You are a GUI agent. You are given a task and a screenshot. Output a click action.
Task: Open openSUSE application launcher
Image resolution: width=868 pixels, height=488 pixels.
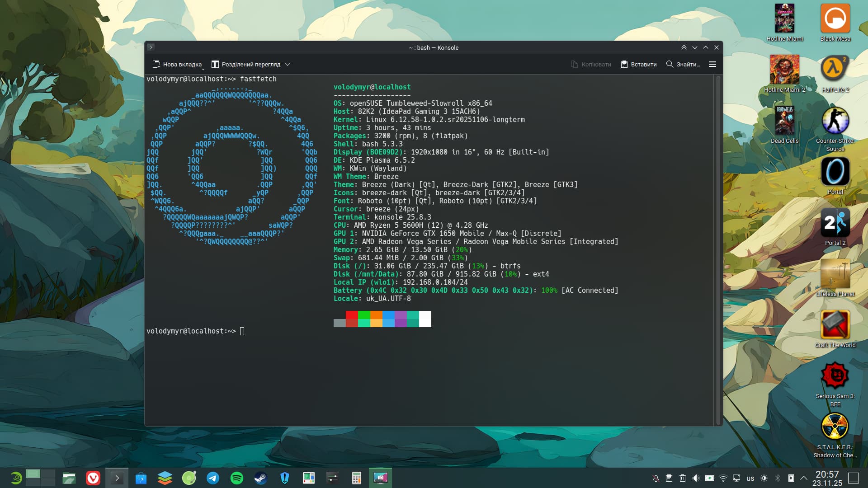(x=16, y=478)
